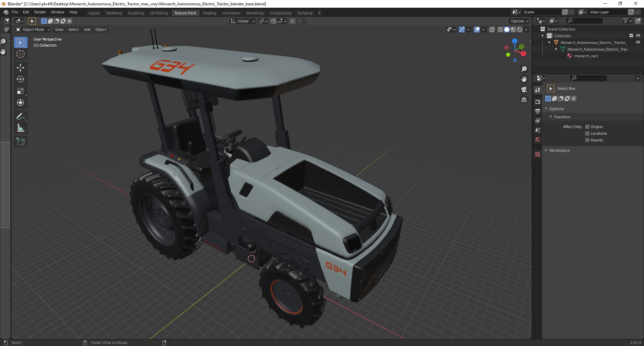Click add view layer icon next to View Layer
This screenshot has width=644, height=346.
pos(631,12)
